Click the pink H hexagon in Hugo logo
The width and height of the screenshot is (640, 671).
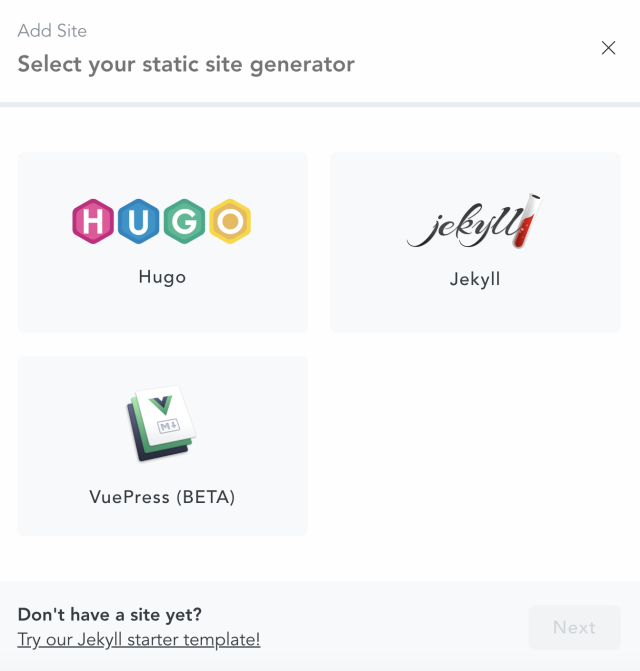click(93, 221)
